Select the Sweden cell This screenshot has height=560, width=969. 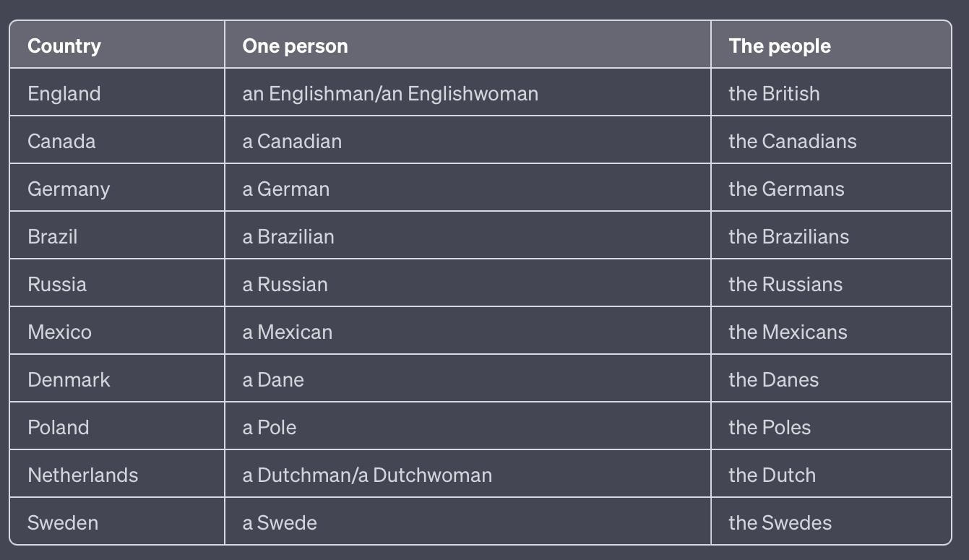click(x=117, y=521)
